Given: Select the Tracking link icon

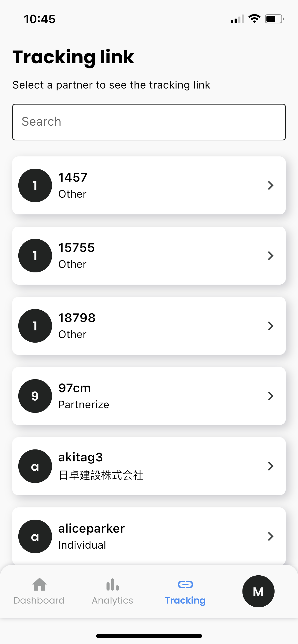Looking at the screenshot, I should 185,584.
